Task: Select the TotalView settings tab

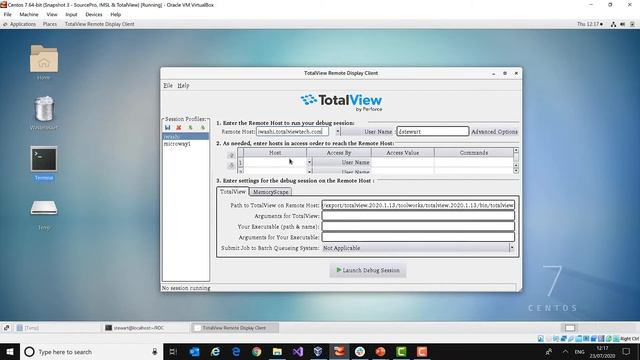Action: pyautogui.click(x=233, y=191)
